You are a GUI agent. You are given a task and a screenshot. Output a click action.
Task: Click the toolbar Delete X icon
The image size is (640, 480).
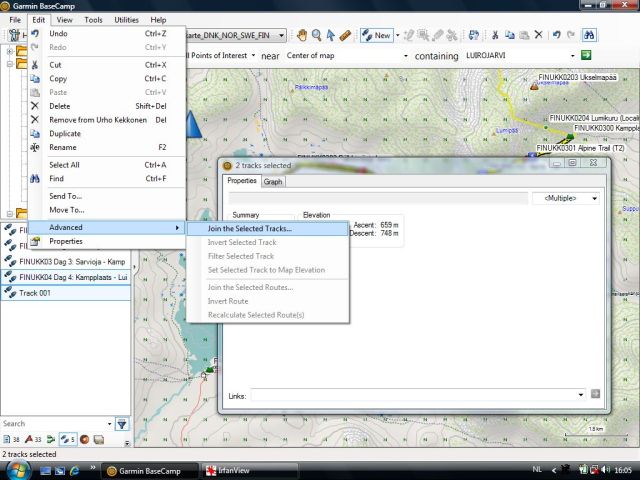click(x=538, y=35)
